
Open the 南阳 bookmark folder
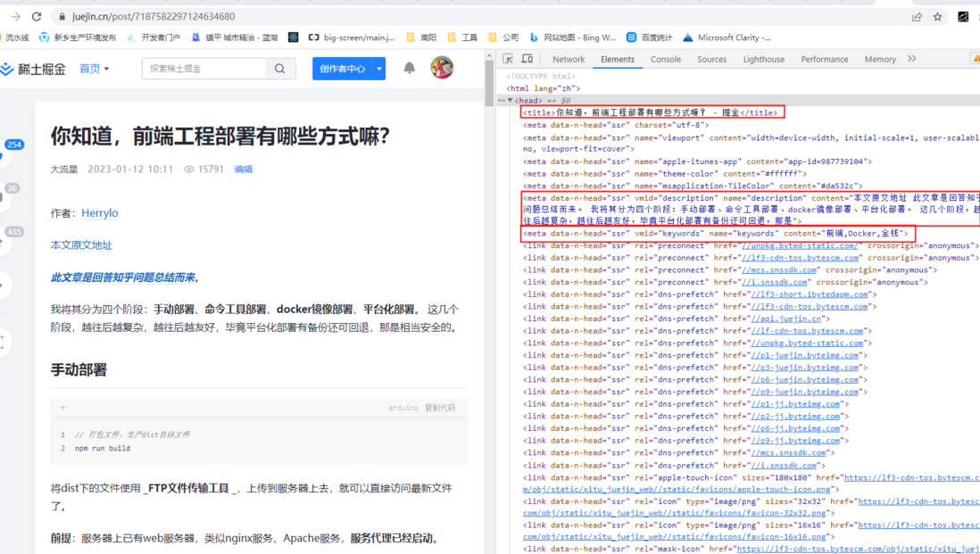421,37
